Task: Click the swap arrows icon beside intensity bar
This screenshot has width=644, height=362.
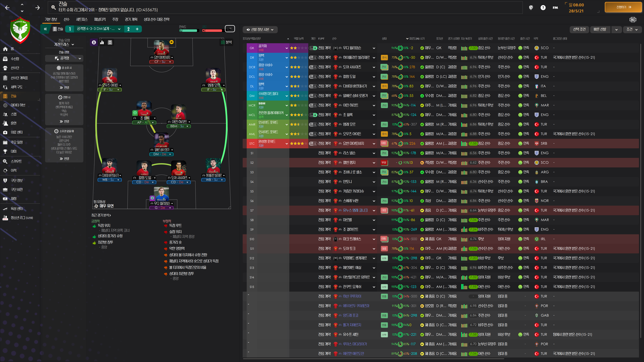Action: point(230,29)
